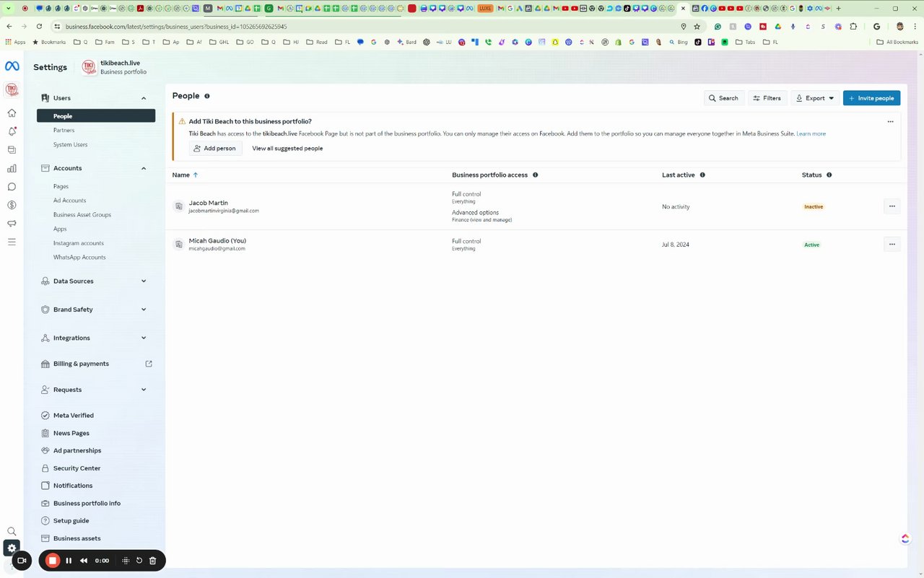Open Inbox chat bubble icon
Image resolution: width=924 pixels, height=578 pixels.
[x=12, y=187]
